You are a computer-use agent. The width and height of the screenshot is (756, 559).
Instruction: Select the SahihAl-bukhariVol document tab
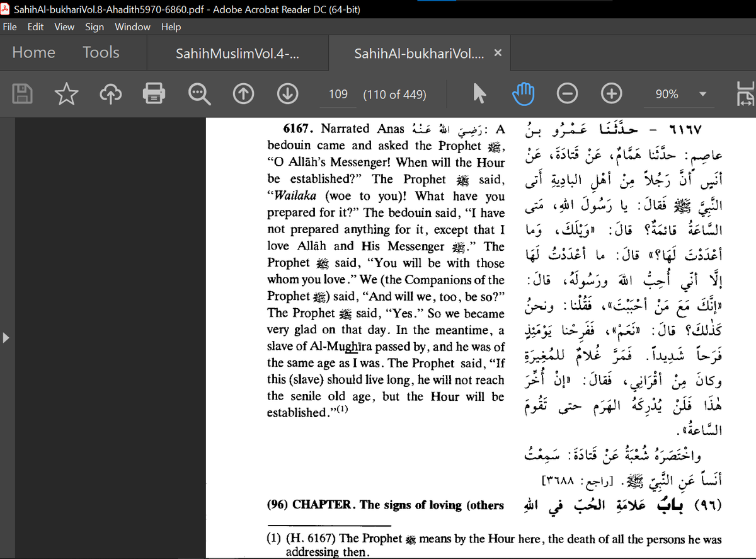(x=419, y=54)
